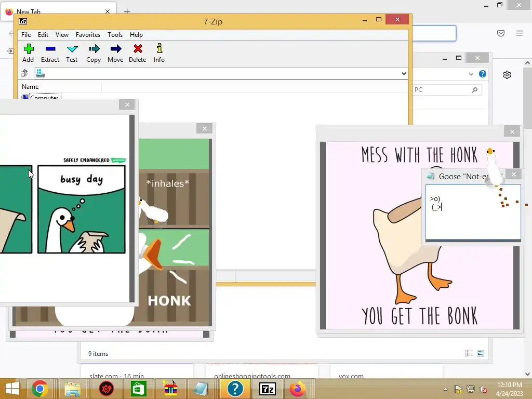Viewport: 532px width, 399px height.
Task: Open the onlineshoppingtools.com link
Action: (x=252, y=376)
